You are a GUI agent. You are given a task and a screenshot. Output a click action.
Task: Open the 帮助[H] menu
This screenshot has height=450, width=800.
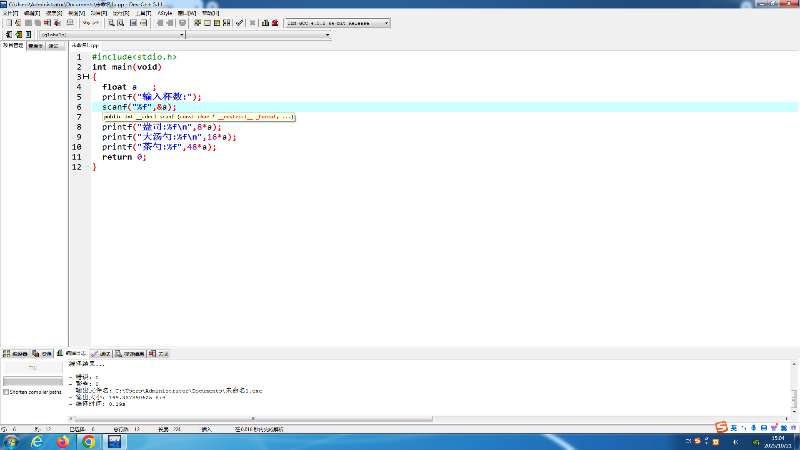tap(210, 13)
